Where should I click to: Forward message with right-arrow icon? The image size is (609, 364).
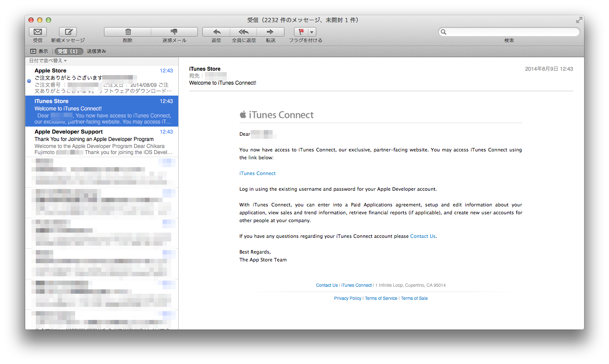[270, 32]
